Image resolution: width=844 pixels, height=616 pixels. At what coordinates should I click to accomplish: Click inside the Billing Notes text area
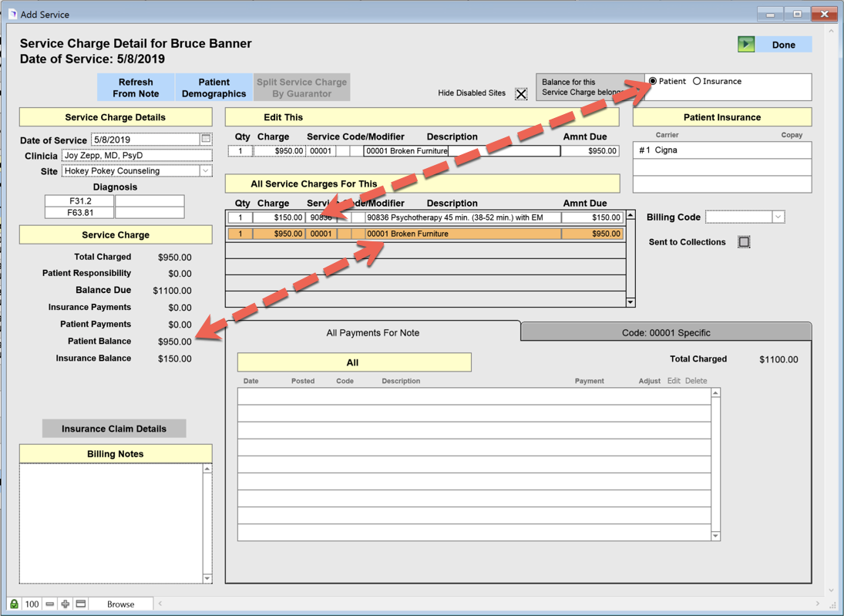pyautogui.click(x=110, y=523)
